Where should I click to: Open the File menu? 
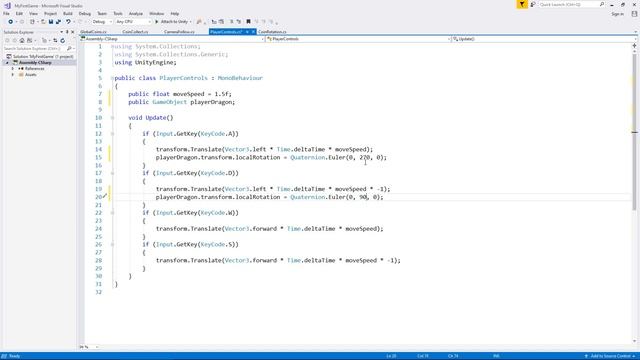(x=6, y=13)
